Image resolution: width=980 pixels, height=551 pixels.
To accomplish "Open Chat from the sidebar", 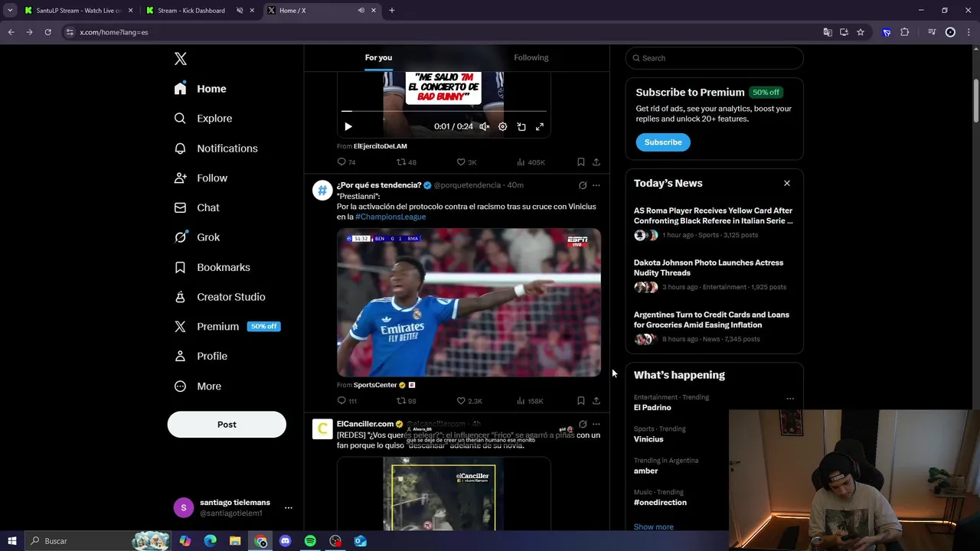I will (198, 207).
